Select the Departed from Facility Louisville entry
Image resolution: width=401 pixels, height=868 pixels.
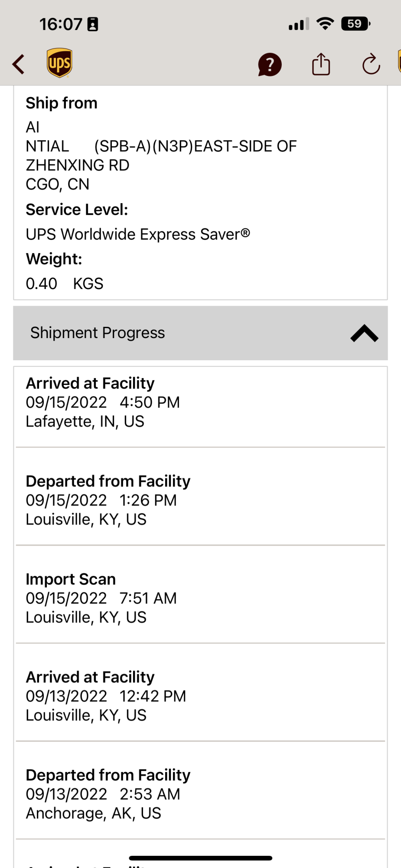coord(200,500)
